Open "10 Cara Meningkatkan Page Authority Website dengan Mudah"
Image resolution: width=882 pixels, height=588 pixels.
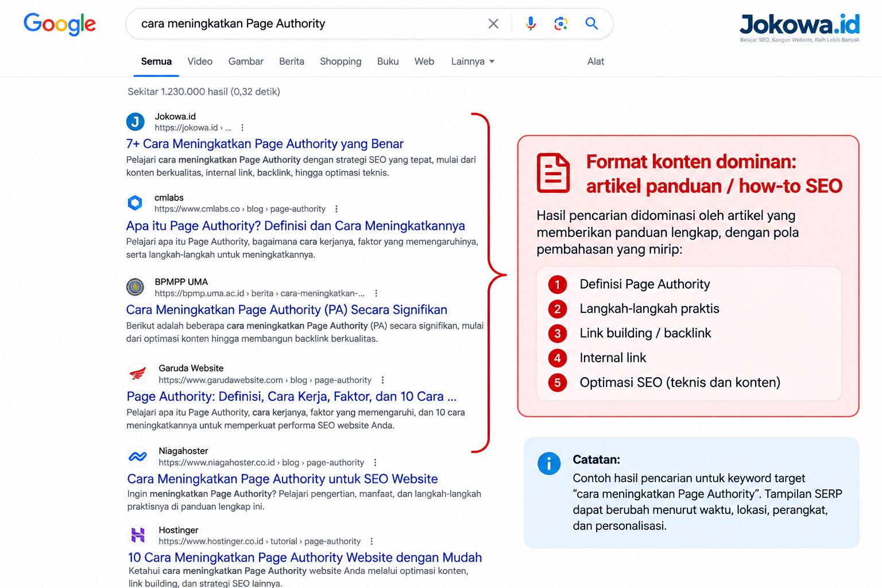coord(305,558)
